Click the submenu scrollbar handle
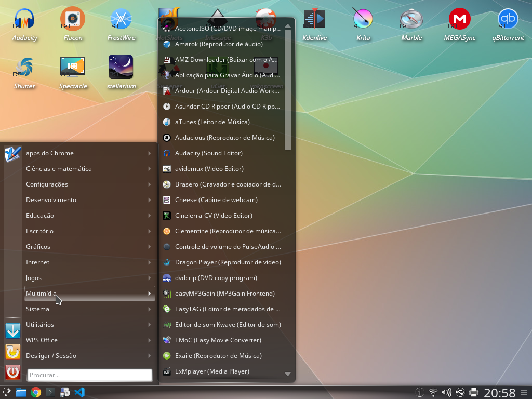Screen dimensions: 532x399 coord(288,90)
